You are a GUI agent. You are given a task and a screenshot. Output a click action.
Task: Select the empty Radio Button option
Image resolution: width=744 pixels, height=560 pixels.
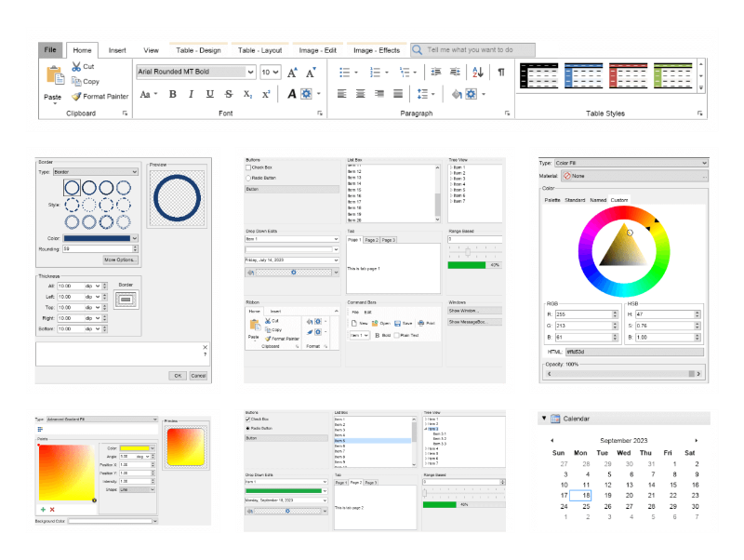[x=248, y=178]
